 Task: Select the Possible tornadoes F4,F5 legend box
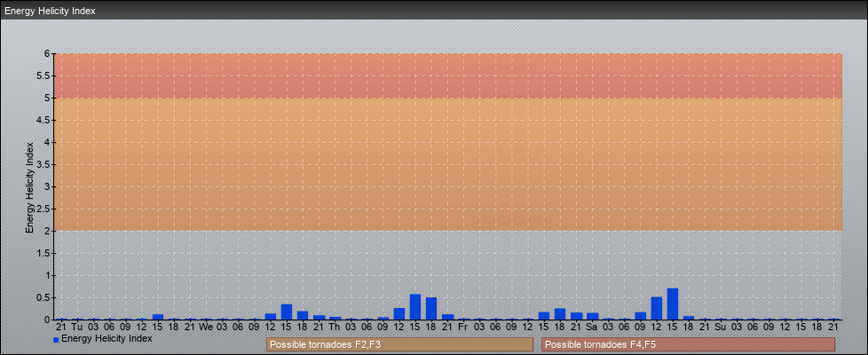[x=688, y=344]
